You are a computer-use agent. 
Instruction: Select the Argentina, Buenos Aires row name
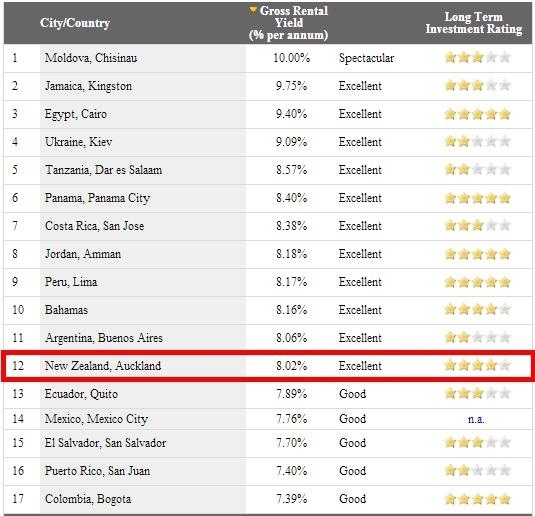(104, 338)
